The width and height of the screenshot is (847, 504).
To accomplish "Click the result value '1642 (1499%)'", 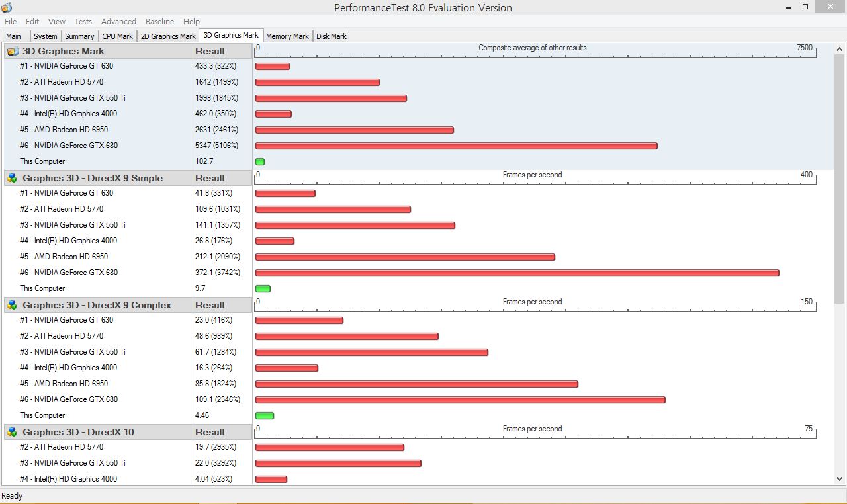I will click(216, 82).
